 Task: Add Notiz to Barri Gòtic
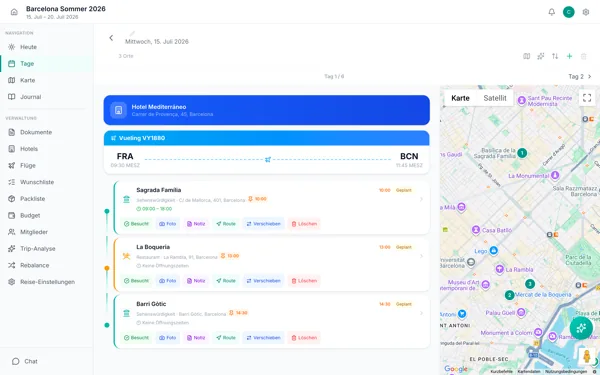click(x=196, y=338)
